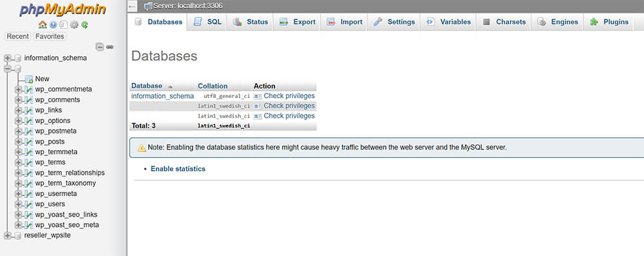The image size is (644, 256).
Task: Open wp_yoast_seo_links table name in tree
Action: click(66, 215)
